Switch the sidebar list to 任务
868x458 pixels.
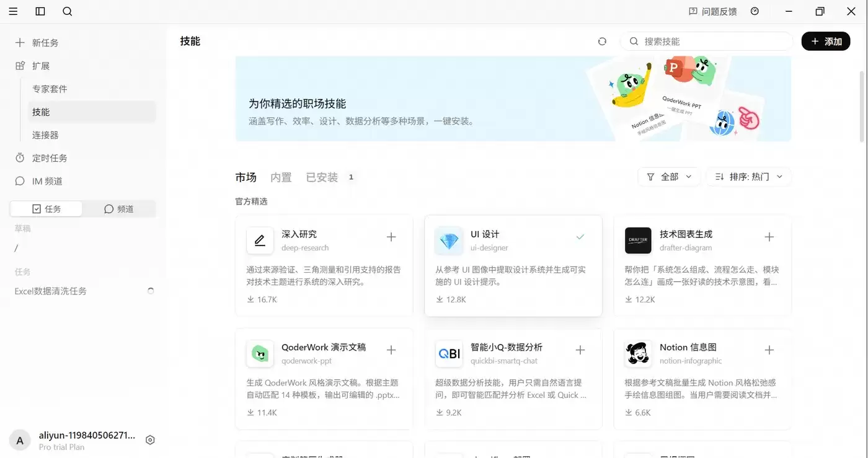click(46, 209)
